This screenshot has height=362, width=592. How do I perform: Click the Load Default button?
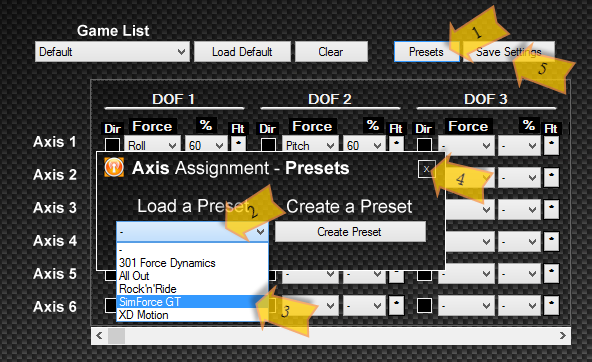tap(242, 52)
